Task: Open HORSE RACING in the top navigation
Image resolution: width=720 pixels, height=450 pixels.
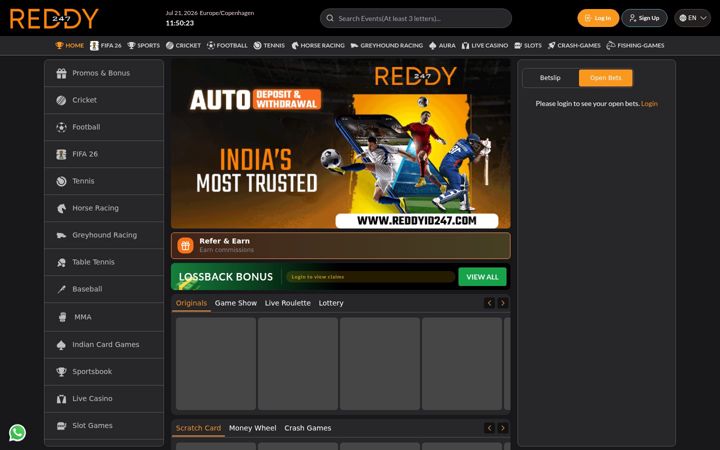Action: click(318, 45)
